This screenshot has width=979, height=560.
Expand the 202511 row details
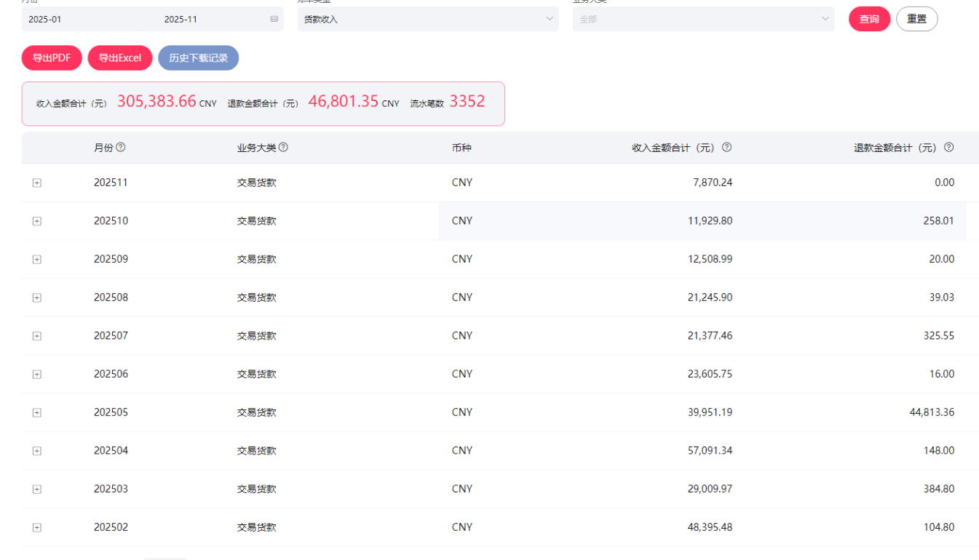(x=37, y=183)
